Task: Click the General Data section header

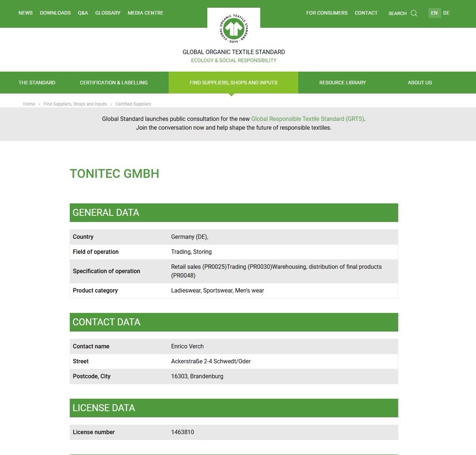Action: pyautogui.click(x=234, y=213)
